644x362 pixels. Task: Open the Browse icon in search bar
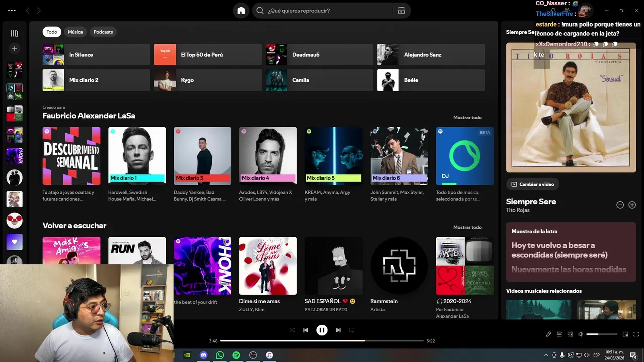[401, 11]
